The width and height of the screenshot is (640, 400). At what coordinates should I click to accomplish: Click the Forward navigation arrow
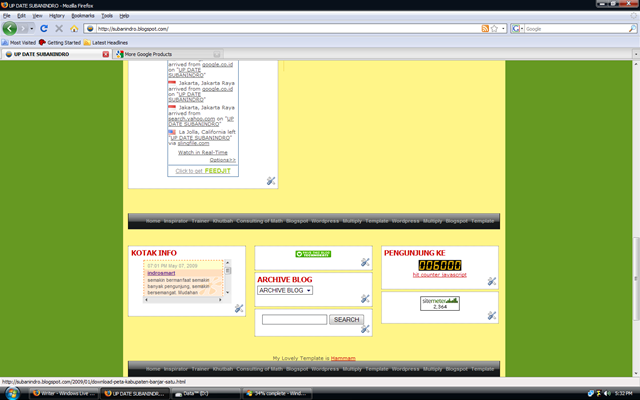pos(23,29)
